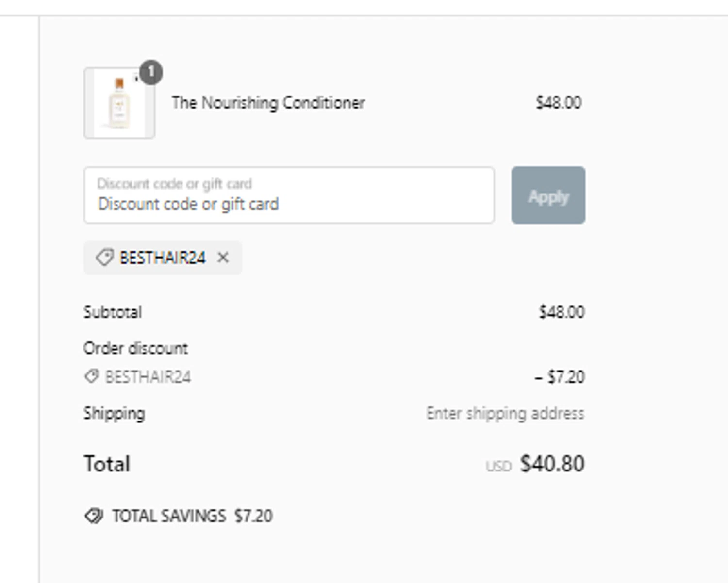Focus the Discount code or gift card field

(289, 195)
